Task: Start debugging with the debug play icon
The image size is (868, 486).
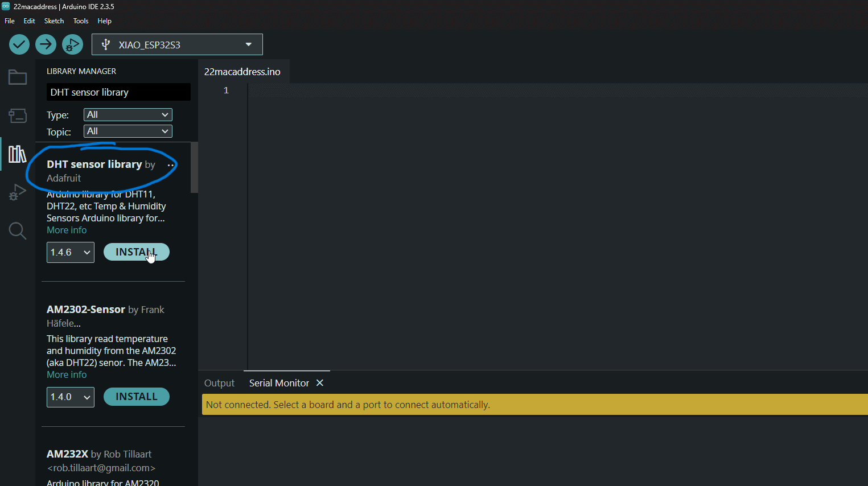Action: click(x=72, y=44)
